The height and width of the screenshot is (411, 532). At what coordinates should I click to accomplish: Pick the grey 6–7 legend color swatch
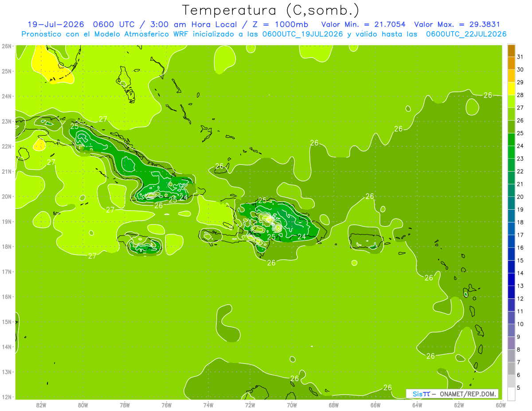pyautogui.click(x=511, y=369)
